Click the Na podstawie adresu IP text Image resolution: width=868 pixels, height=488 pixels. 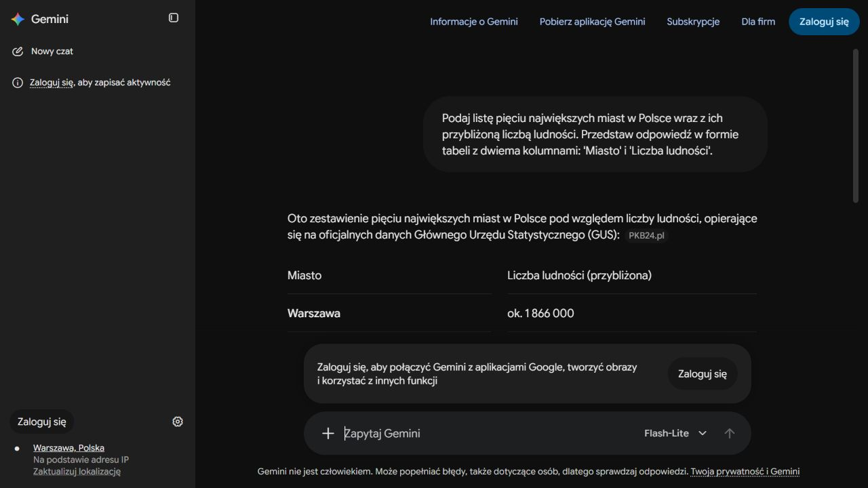click(x=81, y=460)
